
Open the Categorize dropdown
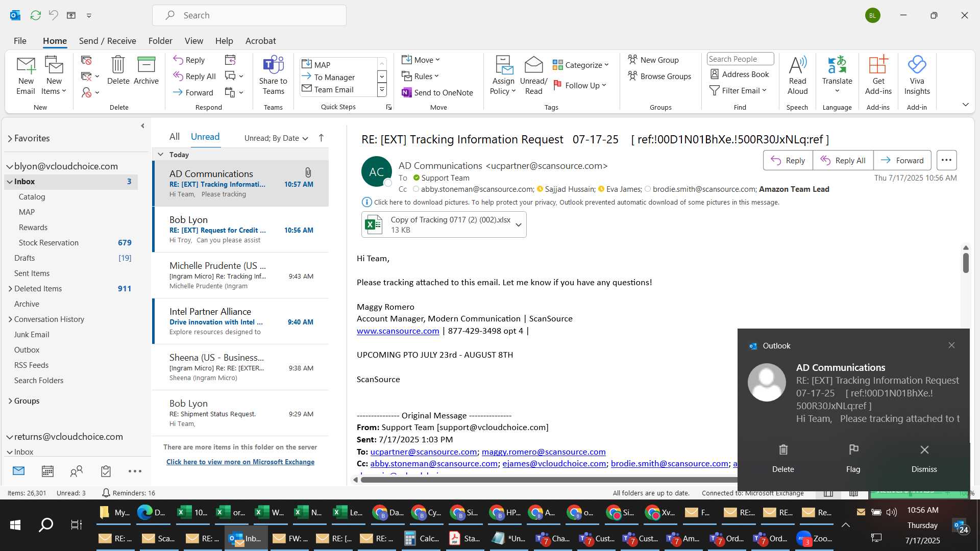pos(581,65)
